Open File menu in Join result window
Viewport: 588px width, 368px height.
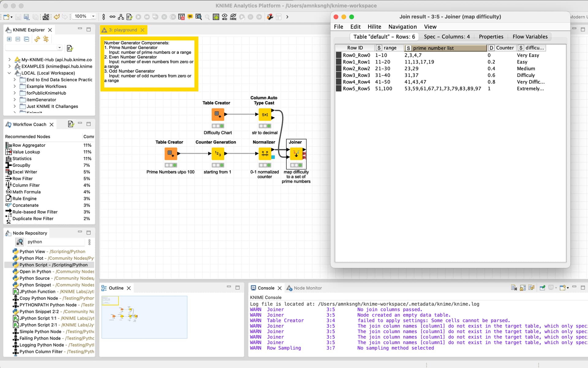pyautogui.click(x=338, y=27)
